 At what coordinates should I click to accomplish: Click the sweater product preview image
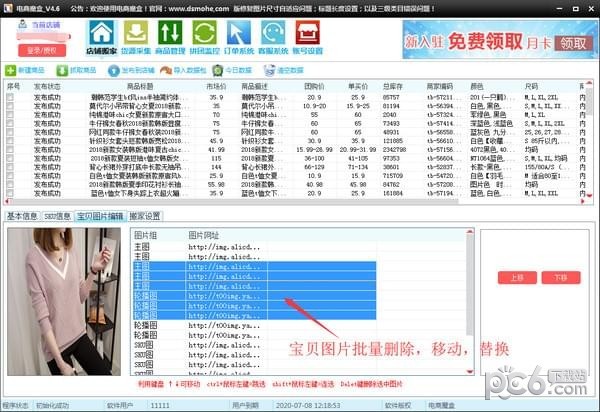coord(64,301)
